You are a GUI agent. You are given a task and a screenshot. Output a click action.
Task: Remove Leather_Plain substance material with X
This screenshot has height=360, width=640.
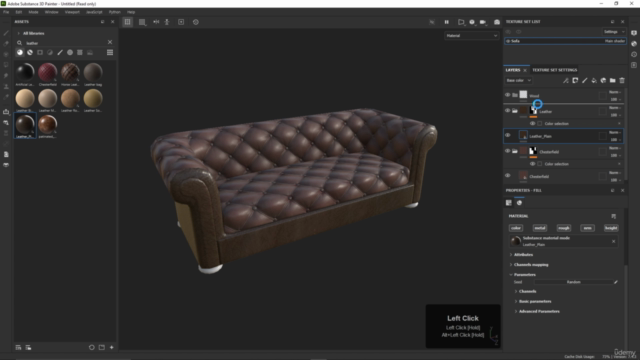pyautogui.click(x=613, y=241)
